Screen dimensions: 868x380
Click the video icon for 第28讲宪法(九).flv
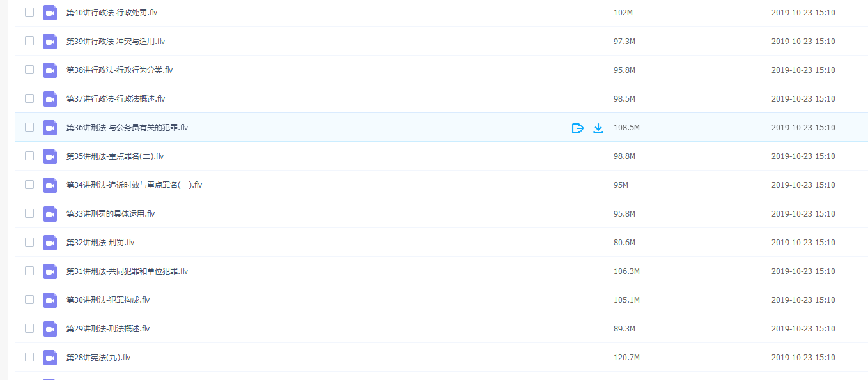[50, 358]
